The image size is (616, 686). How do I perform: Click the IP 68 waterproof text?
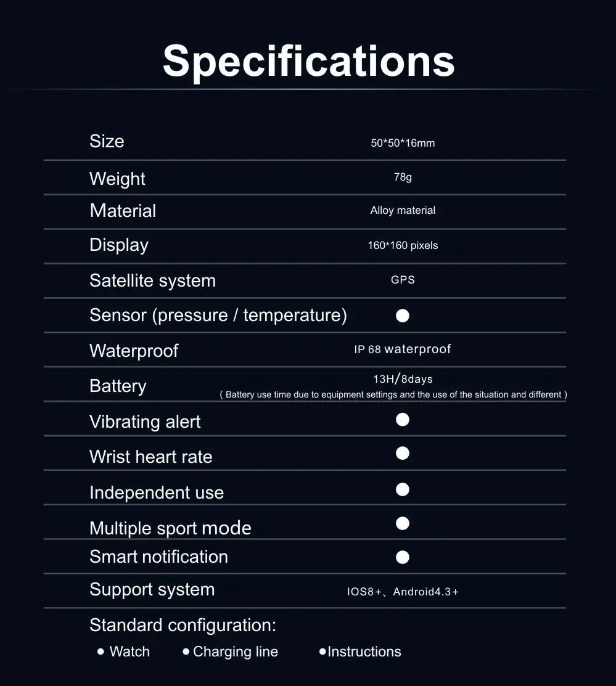[403, 349]
